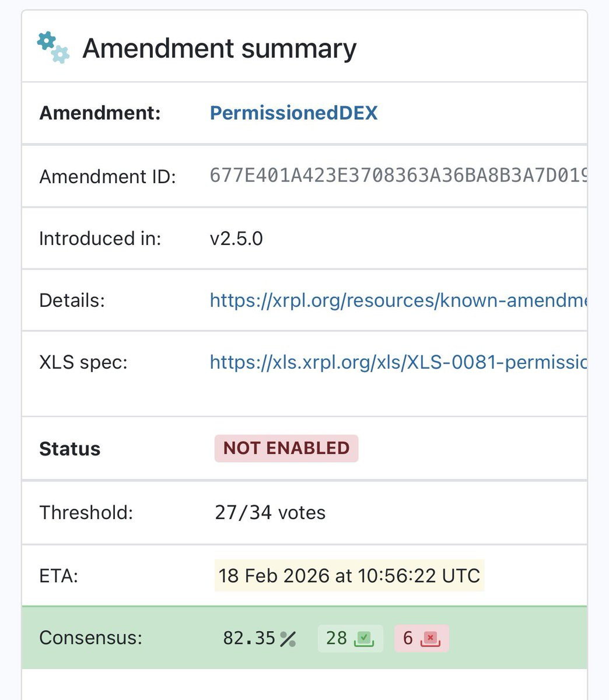Click the percent symbol icon in Consensus row
The width and height of the screenshot is (609, 700).
[288, 639]
